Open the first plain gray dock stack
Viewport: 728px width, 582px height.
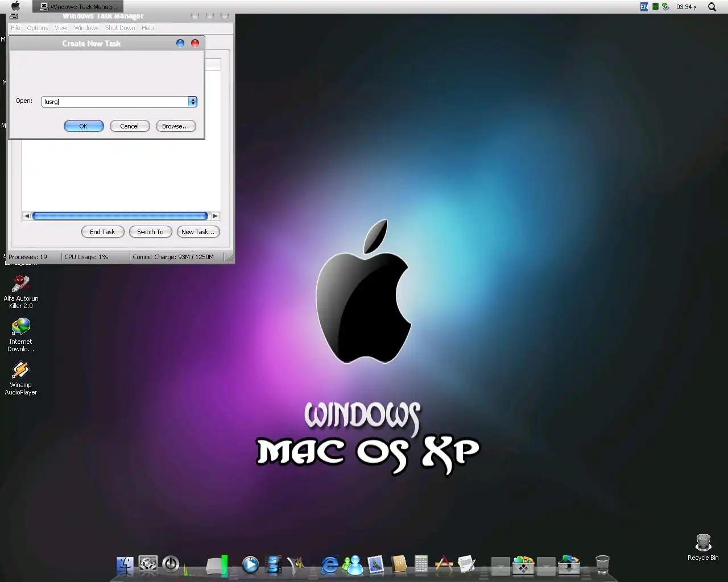[500, 566]
